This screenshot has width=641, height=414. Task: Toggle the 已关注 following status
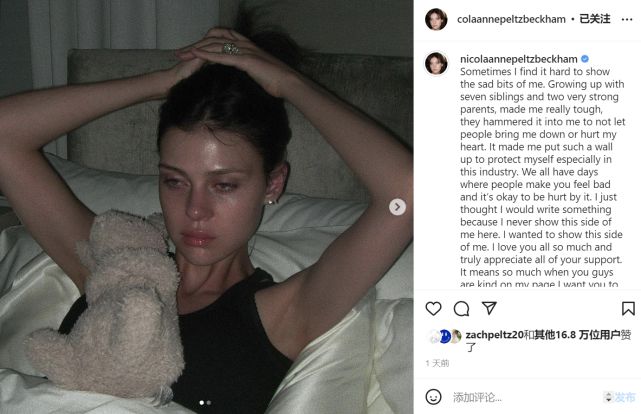click(x=595, y=19)
